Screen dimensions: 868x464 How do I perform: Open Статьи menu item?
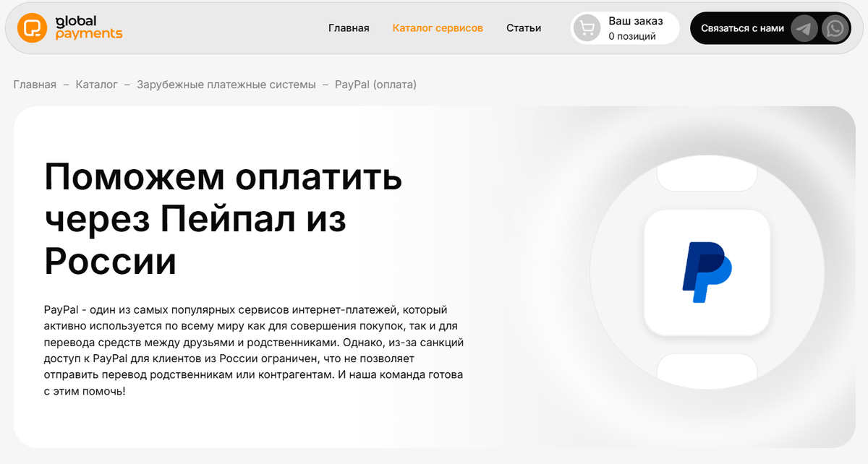click(524, 28)
